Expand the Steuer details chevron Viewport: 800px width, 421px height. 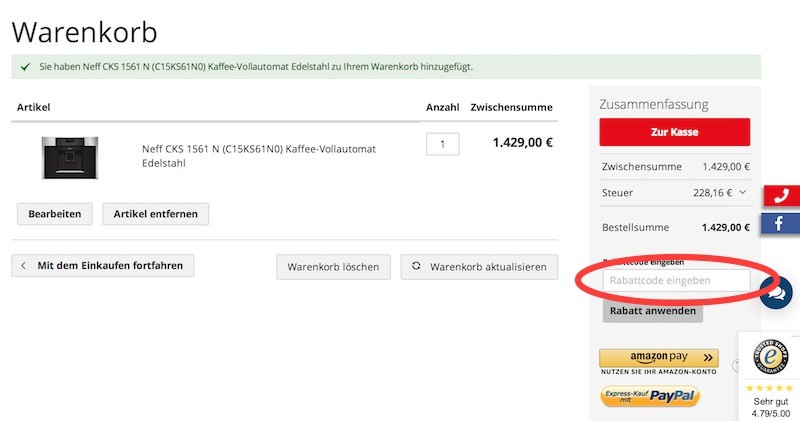(743, 192)
